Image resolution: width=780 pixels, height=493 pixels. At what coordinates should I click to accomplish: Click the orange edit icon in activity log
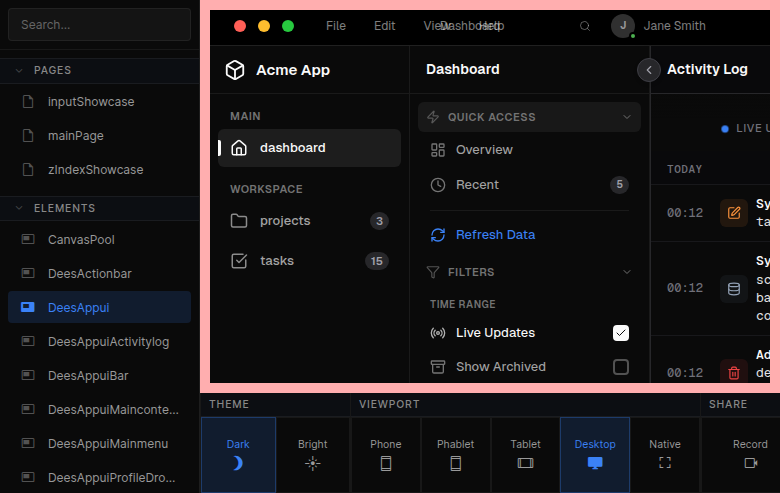(734, 213)
